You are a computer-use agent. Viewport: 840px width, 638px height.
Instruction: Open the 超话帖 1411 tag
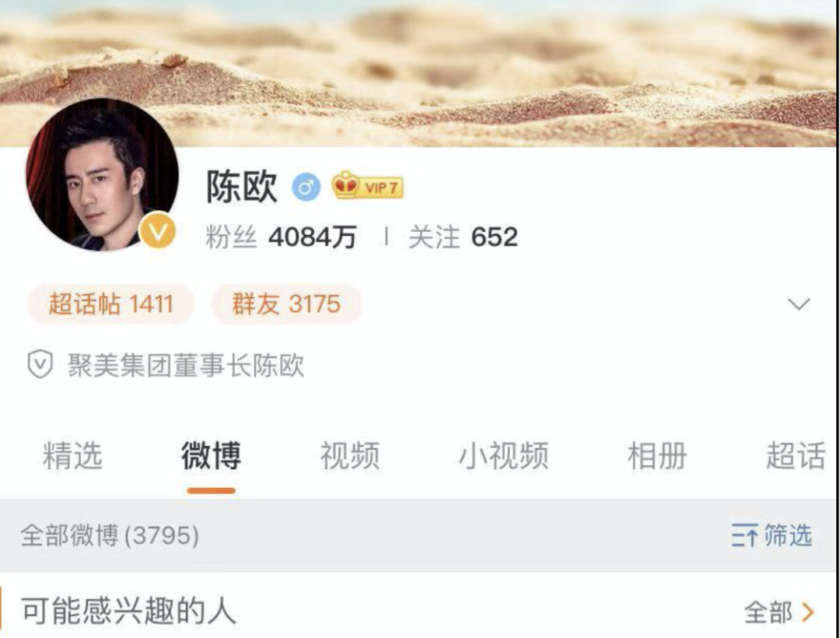110,304
